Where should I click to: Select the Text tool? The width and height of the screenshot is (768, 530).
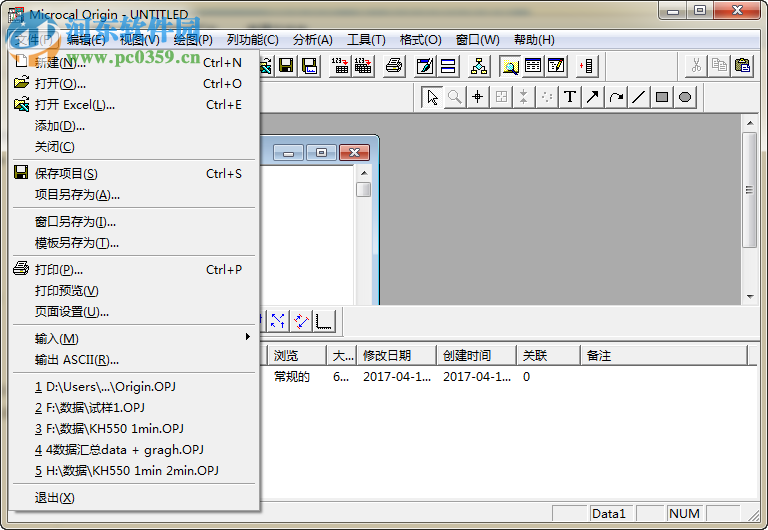570,97
